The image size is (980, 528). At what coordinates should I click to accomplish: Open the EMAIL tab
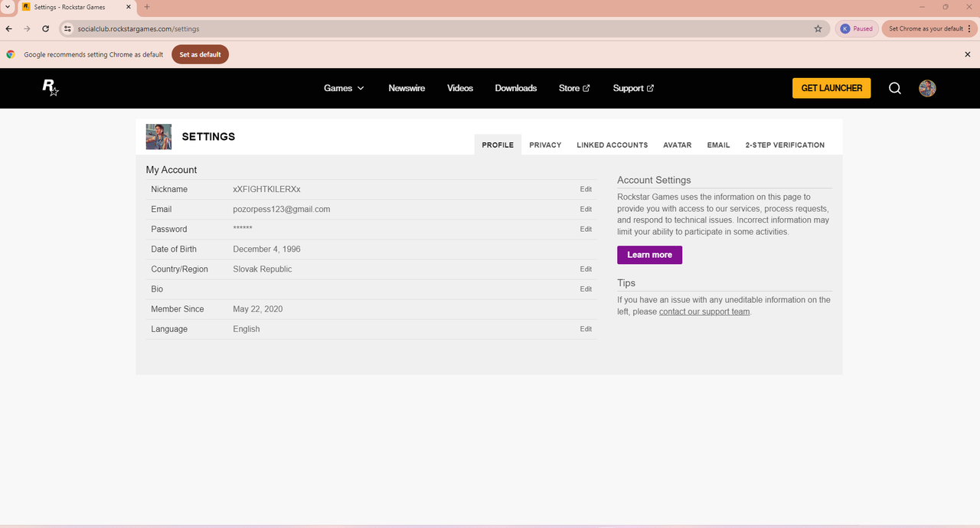pos(718,145)
